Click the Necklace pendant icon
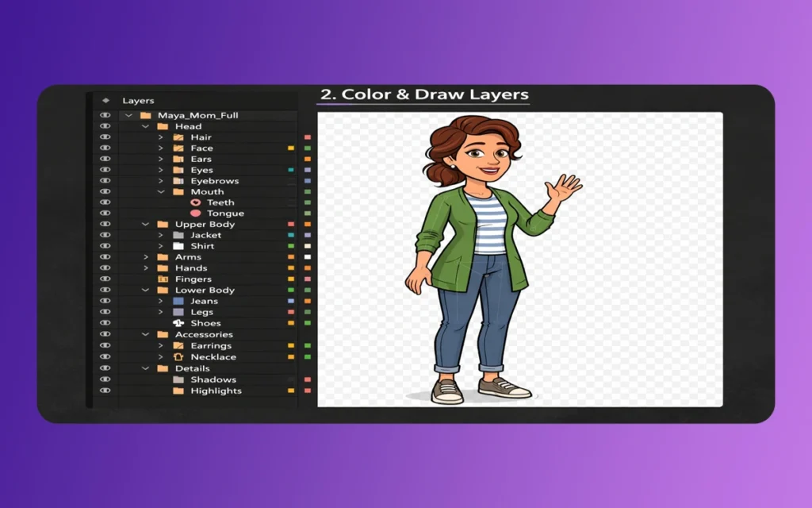 click(178, 357)
